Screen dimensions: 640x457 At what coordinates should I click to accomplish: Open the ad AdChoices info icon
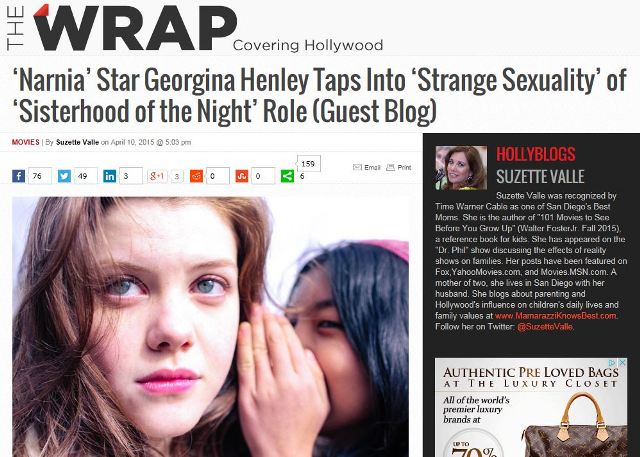612,362
